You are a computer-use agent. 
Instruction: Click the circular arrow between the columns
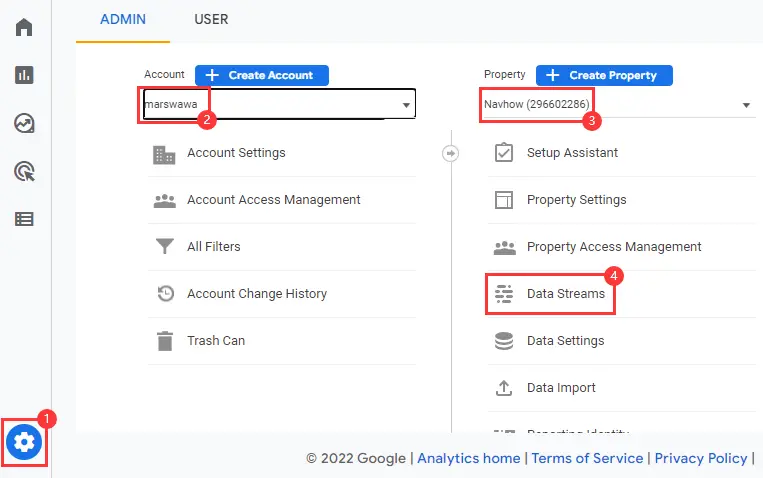(x=451, y=153)
